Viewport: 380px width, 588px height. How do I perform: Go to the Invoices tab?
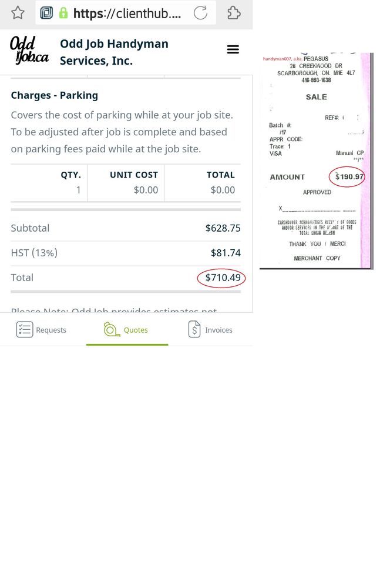point(210,330)
